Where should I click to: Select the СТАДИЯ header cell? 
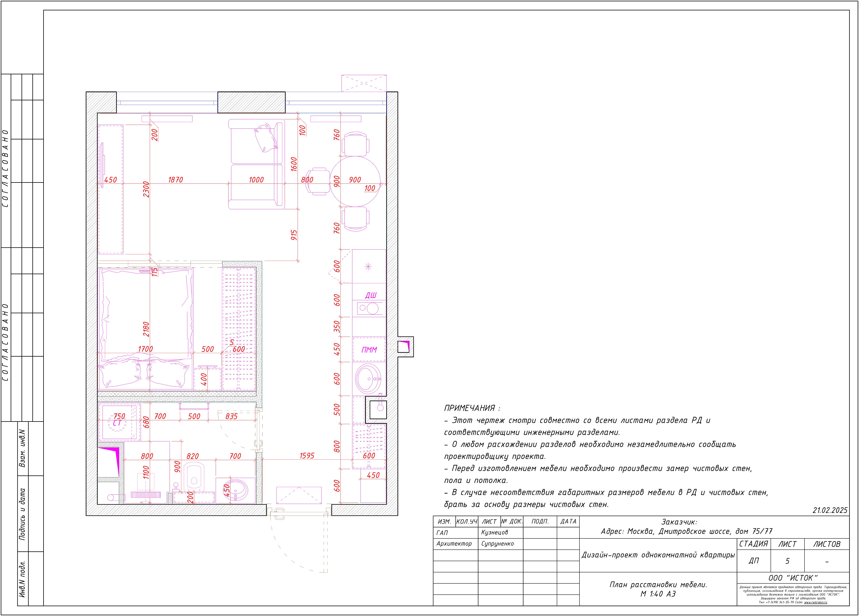(754, 544)
